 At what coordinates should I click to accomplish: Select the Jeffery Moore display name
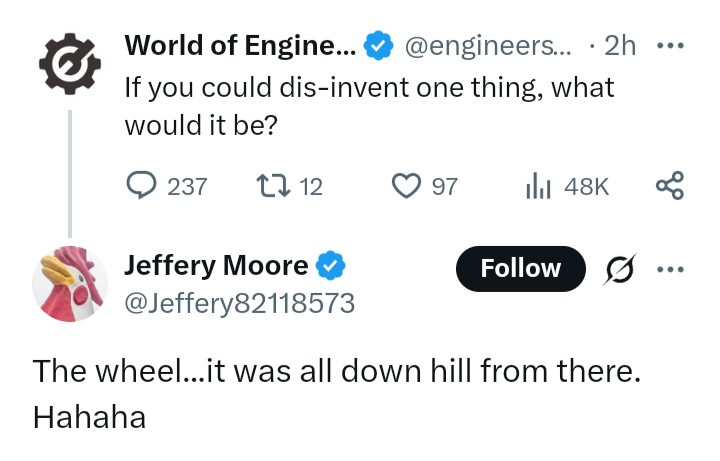coord(216,265)
